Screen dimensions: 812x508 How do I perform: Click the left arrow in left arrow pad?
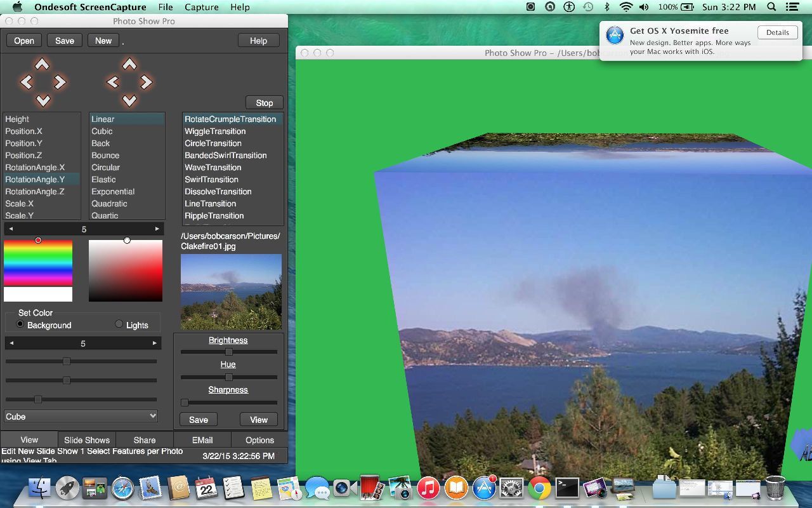pos(26,82)
